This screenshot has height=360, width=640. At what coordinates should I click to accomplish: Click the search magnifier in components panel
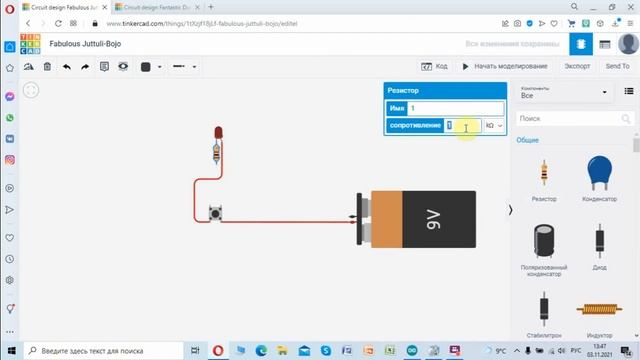pyautogui.click(x=626, y=119)
